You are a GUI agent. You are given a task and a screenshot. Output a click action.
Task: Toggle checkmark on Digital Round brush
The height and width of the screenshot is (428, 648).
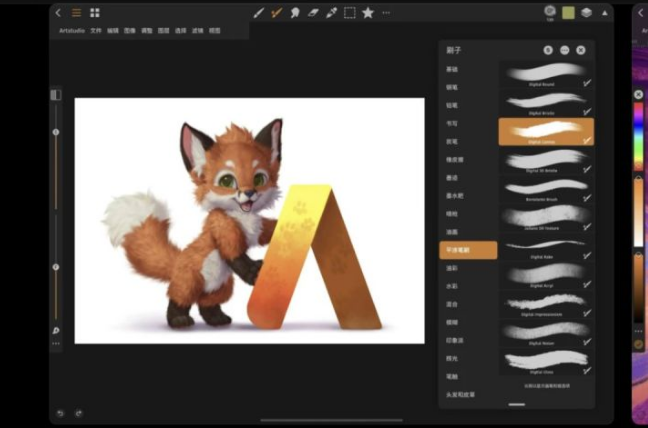pyautogui.click(x=587, y=83)
